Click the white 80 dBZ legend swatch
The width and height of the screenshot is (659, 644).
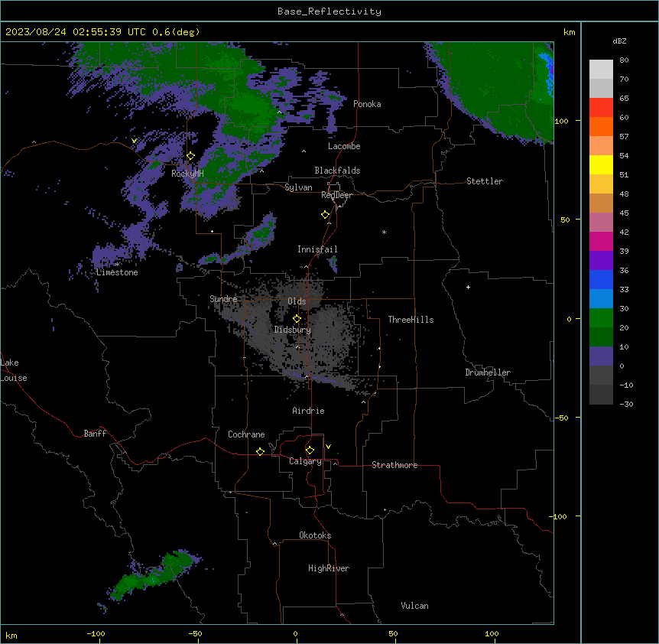tap(601, 70)
